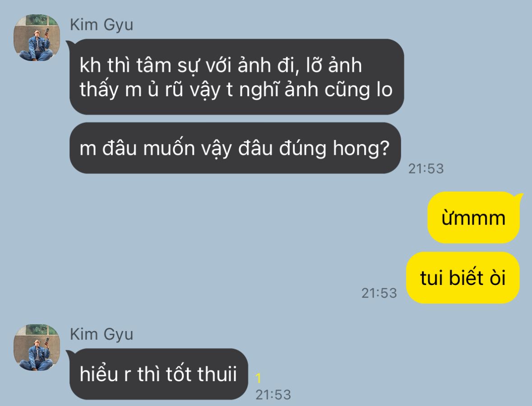
Task: Select the Kim Gyu name above the top message
Action: [x=102, y=25]
